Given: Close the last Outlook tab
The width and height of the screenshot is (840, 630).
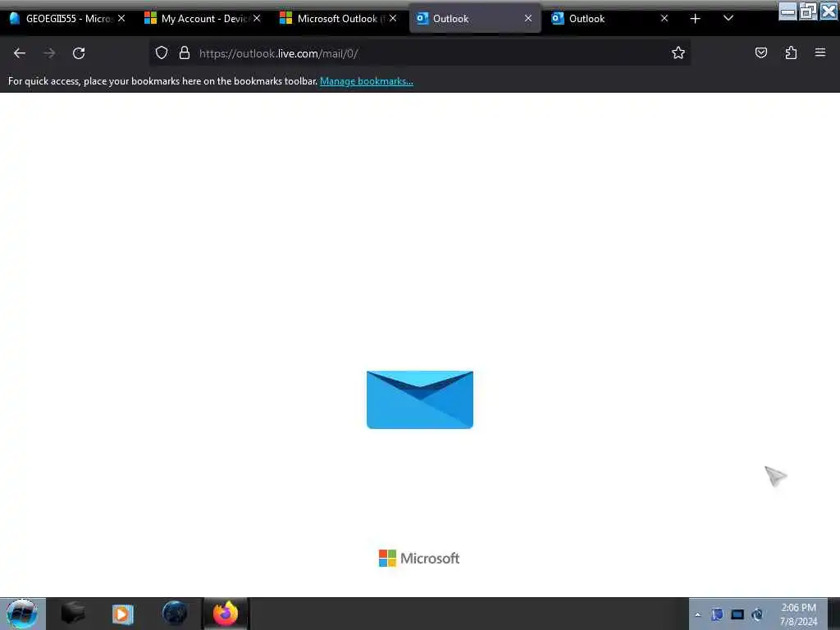Looking at the screenshot, I should pyautogui.click(x=664, y=18).
